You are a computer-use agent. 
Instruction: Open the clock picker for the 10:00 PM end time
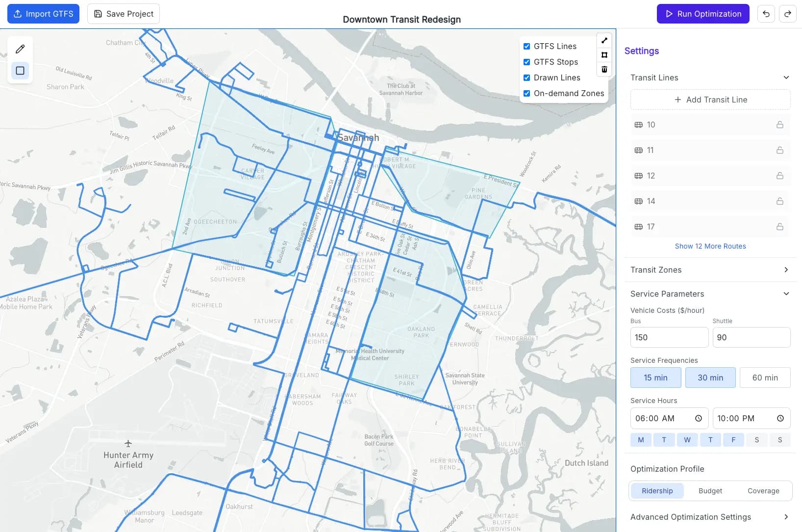click(780, 418)
